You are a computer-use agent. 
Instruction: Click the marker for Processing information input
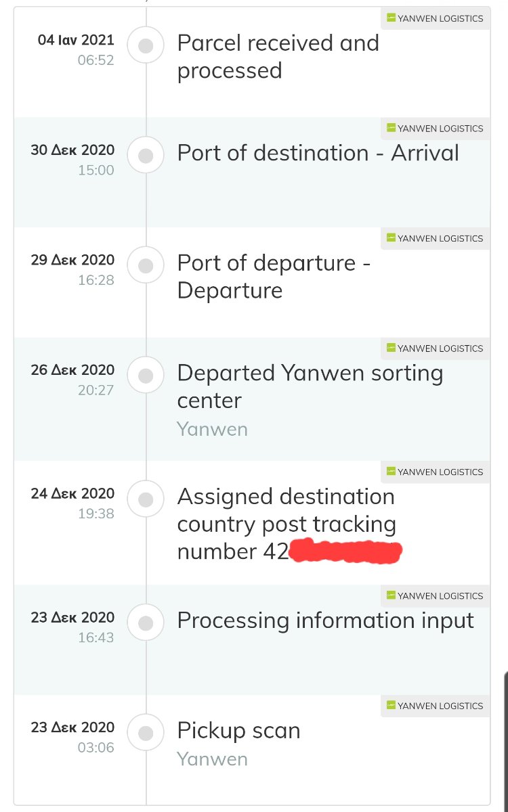click(x=146, y=623)
